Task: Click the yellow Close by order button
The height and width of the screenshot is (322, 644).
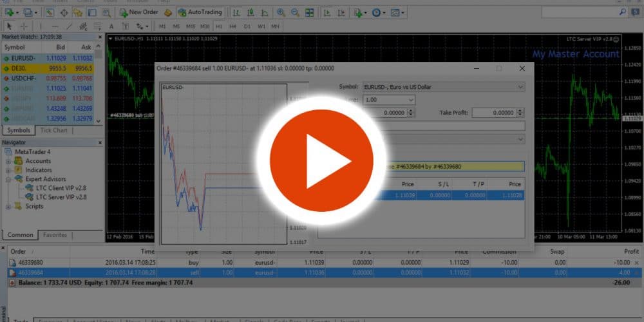Action: [455, 166]
